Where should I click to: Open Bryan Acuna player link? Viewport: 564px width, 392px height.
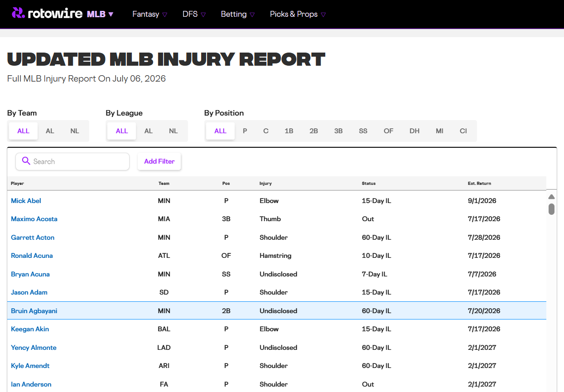30,274
